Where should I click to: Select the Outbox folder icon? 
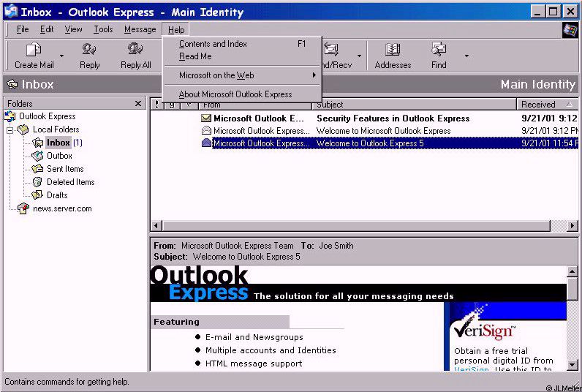click(x=37, y=156)
